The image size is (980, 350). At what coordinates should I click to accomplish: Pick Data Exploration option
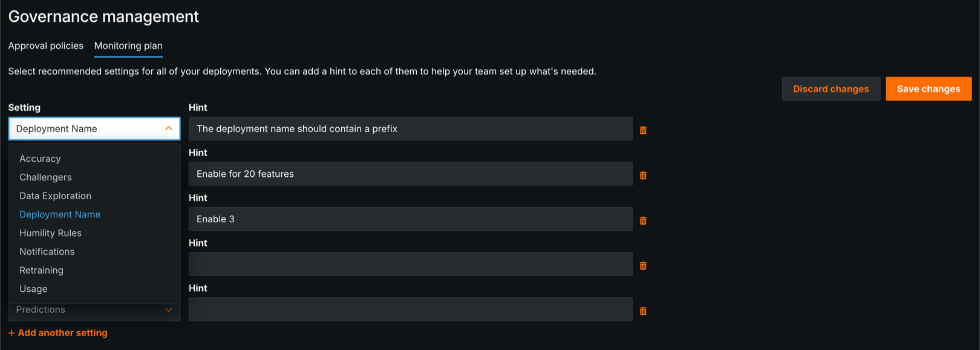pos(55,196)
